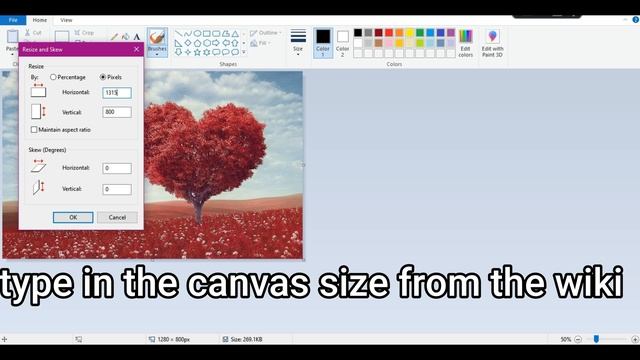Pick the yellow palette color
The height and width of the screenshot is (360, 640).
point(410,33)
